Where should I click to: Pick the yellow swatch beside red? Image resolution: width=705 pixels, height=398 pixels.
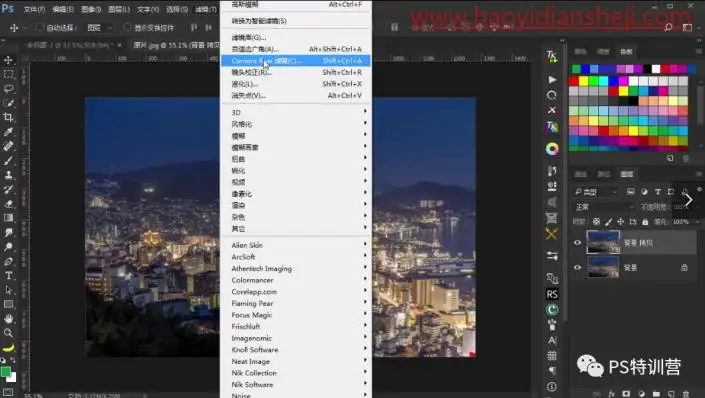coord(583,81)
